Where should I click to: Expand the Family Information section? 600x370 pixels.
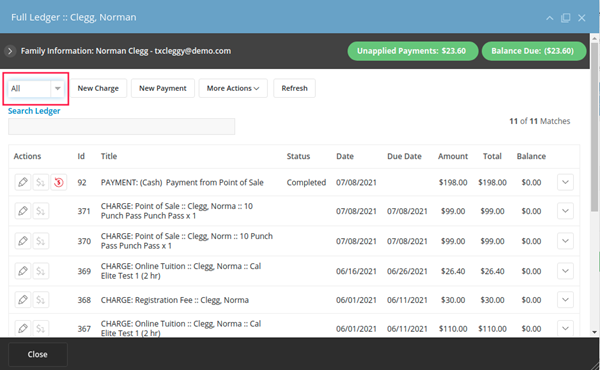pos(10,51)
